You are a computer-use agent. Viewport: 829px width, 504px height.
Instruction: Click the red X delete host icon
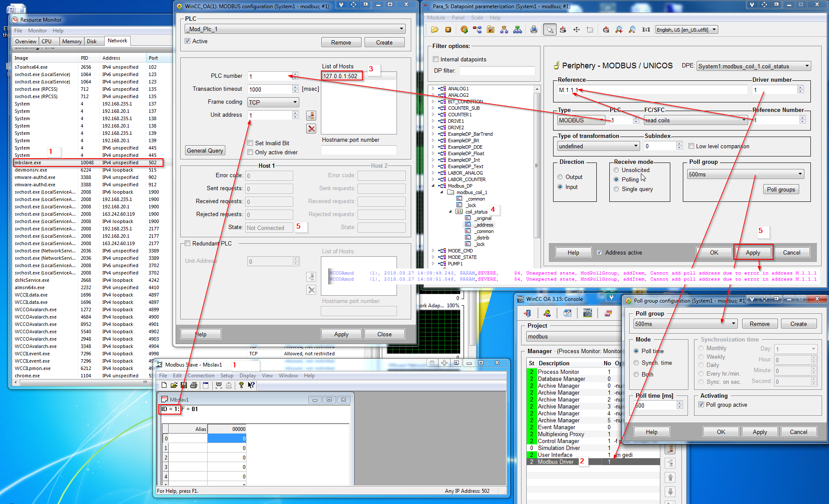coord(311,129)
